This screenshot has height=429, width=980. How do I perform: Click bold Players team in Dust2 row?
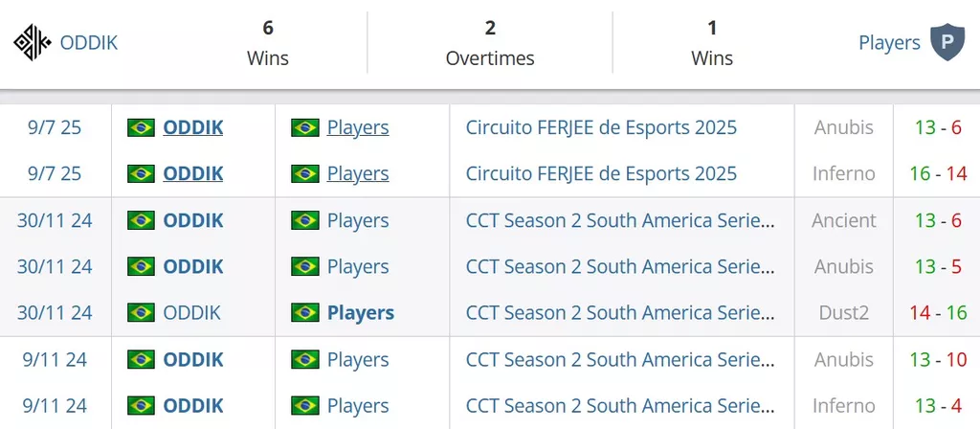[361, 313]
